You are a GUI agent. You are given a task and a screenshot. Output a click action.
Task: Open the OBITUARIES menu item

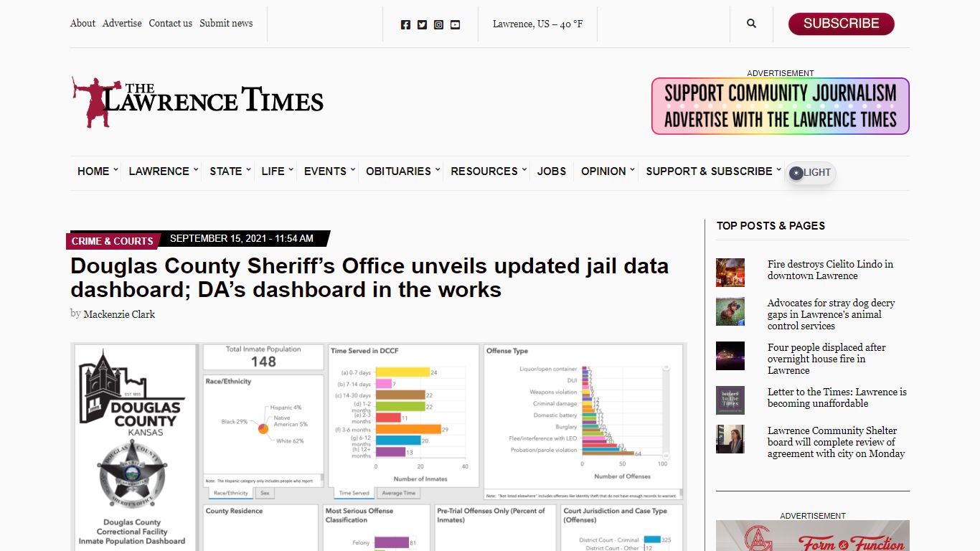[398, 171]
